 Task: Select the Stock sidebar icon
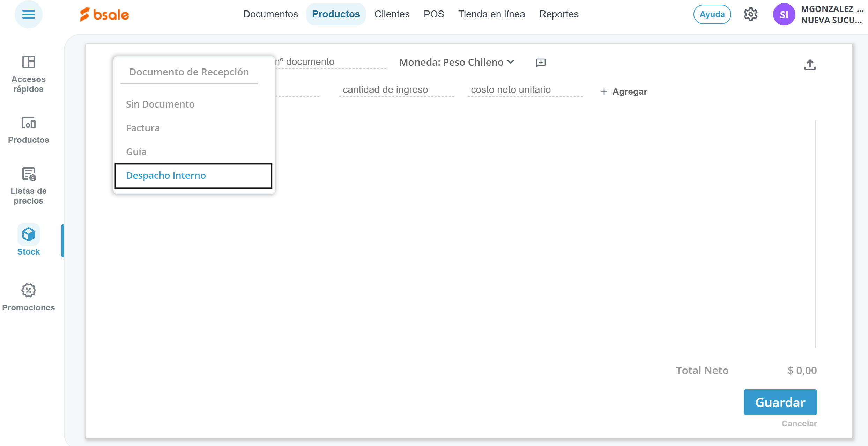28,240
